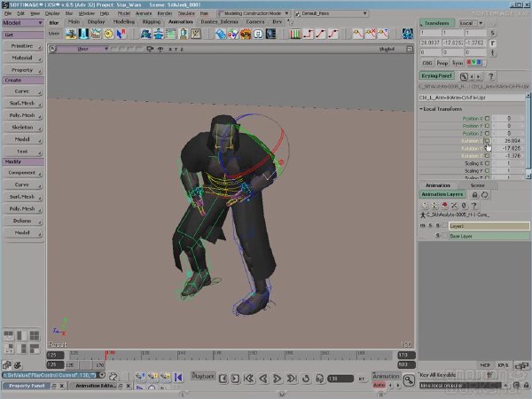The width and height of the screenshot is (532, 399).
Task: Activate the Scale S transform tool
Action: point(492,33)
